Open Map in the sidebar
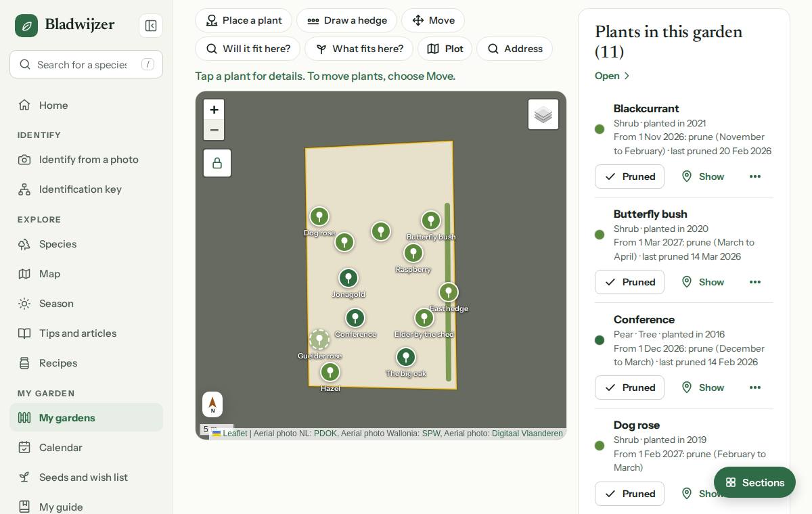Image resolution: width=812 pixels, height=514 pixels. (86, 274)
